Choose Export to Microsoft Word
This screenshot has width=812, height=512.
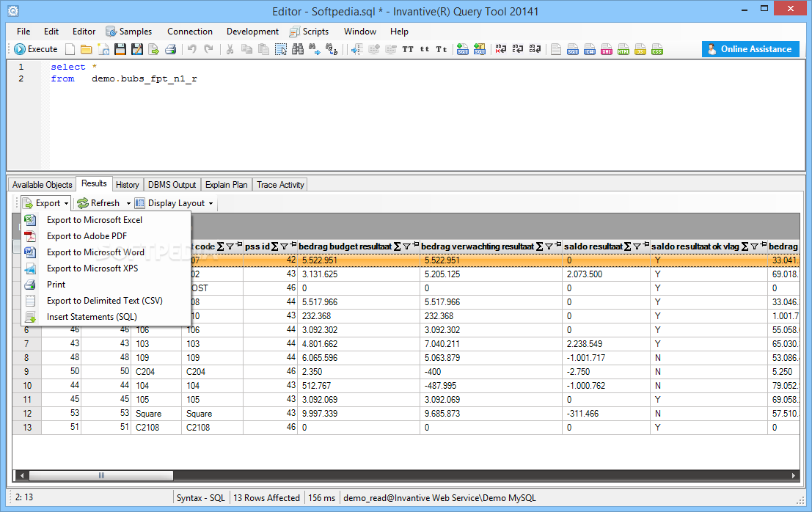(106, 252)
